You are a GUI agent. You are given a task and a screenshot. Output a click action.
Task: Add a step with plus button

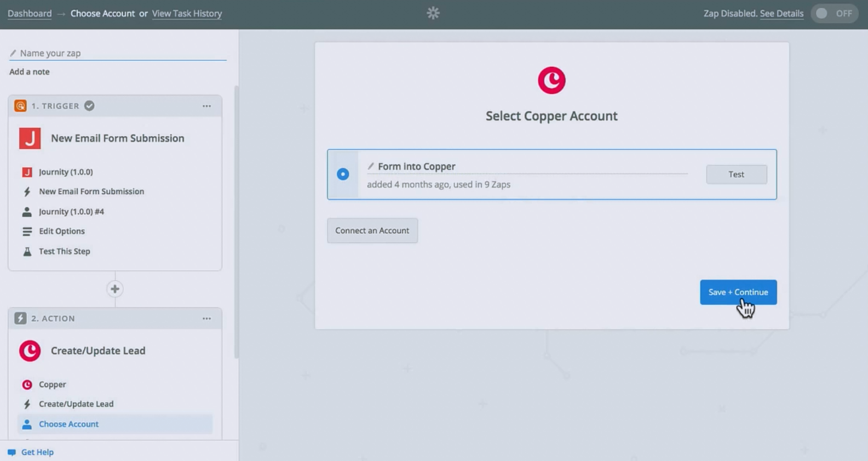tap(115, 289)
